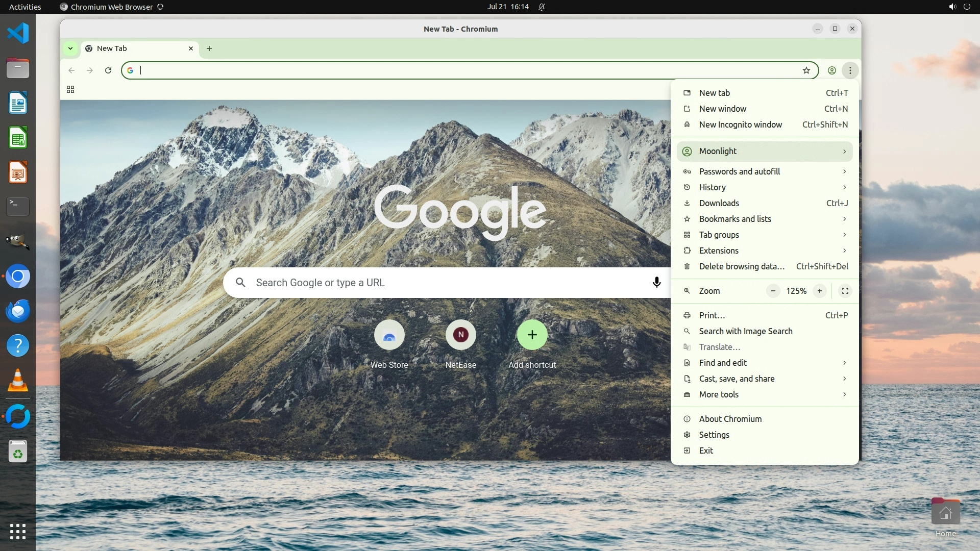Open the NetEase shortcut tile
The image size is (980, 551).
pos(460,335)
